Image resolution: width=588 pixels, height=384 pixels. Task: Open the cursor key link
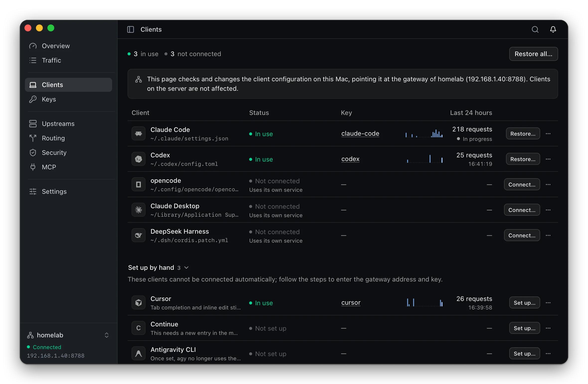pyautogui.click(x=351, y=303)
